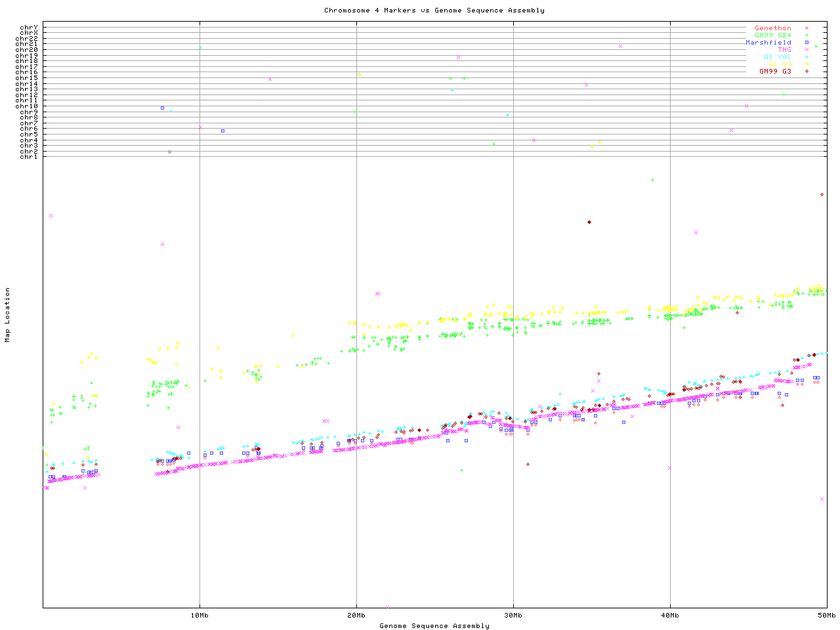Click the chrY label on the y-axis

point(28,28)
